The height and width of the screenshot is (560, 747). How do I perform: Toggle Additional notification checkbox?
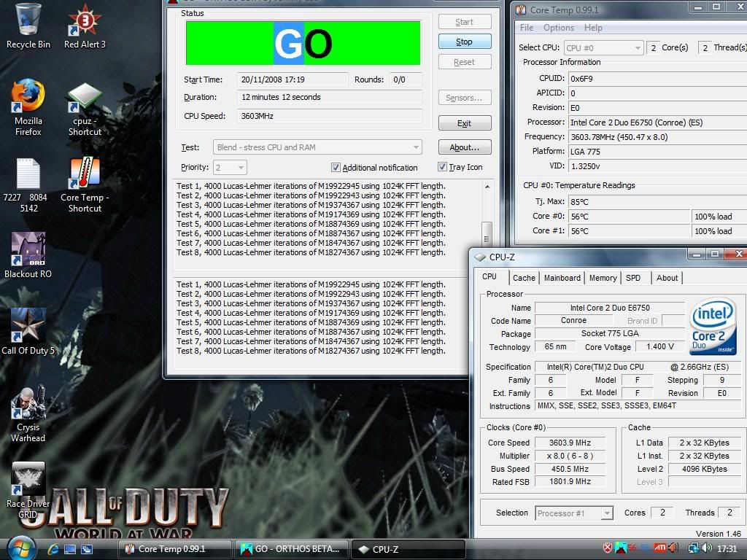click(336, 168)
